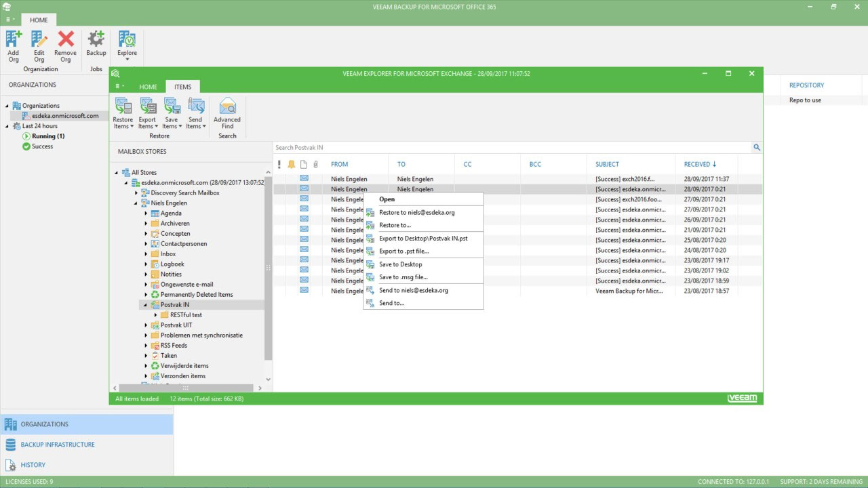Expand the RESTful test folder

click(155, 314)
